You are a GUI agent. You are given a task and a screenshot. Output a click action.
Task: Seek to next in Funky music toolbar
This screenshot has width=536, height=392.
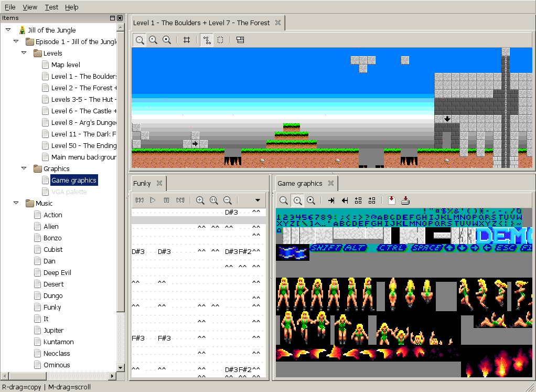click(x=180, y=200)
